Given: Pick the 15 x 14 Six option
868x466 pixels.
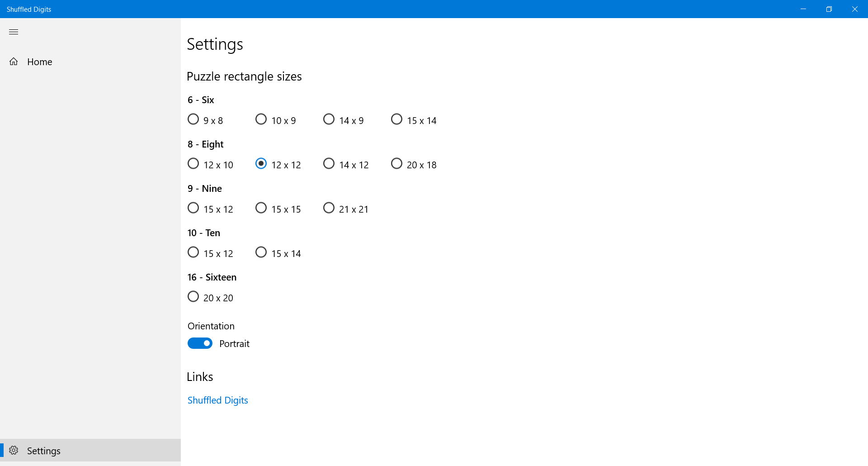Looking at the screenshot, I should coord(397,119).
